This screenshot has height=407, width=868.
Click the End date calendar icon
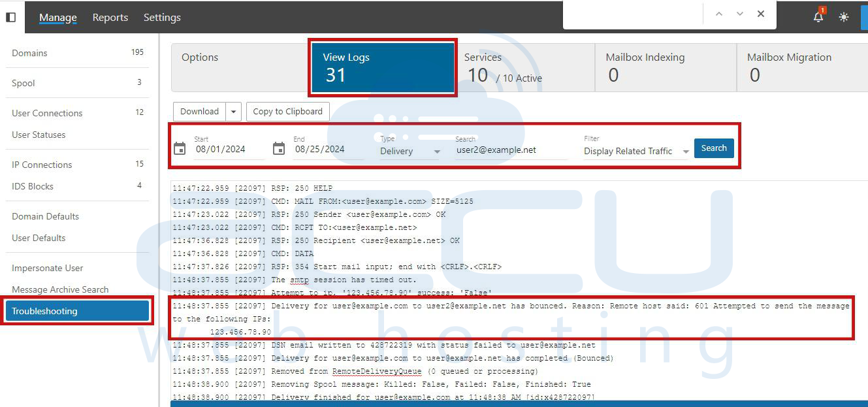[279, 149]
